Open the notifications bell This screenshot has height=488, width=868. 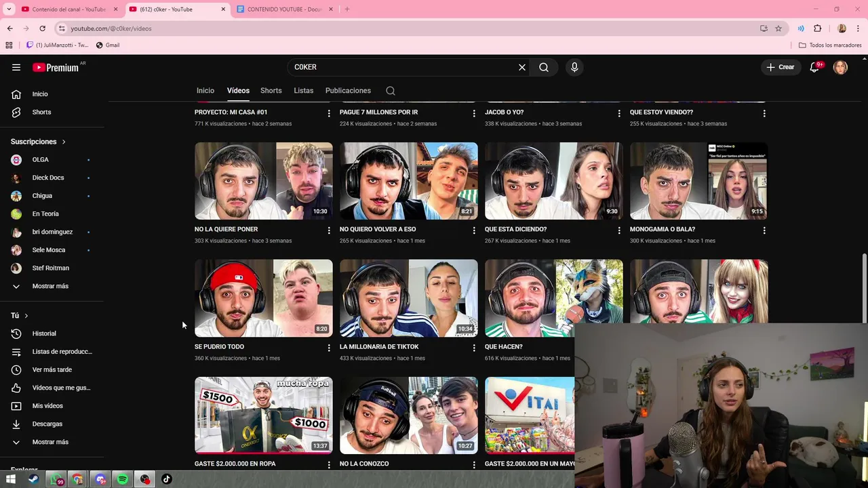pyautogui.click(x=814, y=67)
